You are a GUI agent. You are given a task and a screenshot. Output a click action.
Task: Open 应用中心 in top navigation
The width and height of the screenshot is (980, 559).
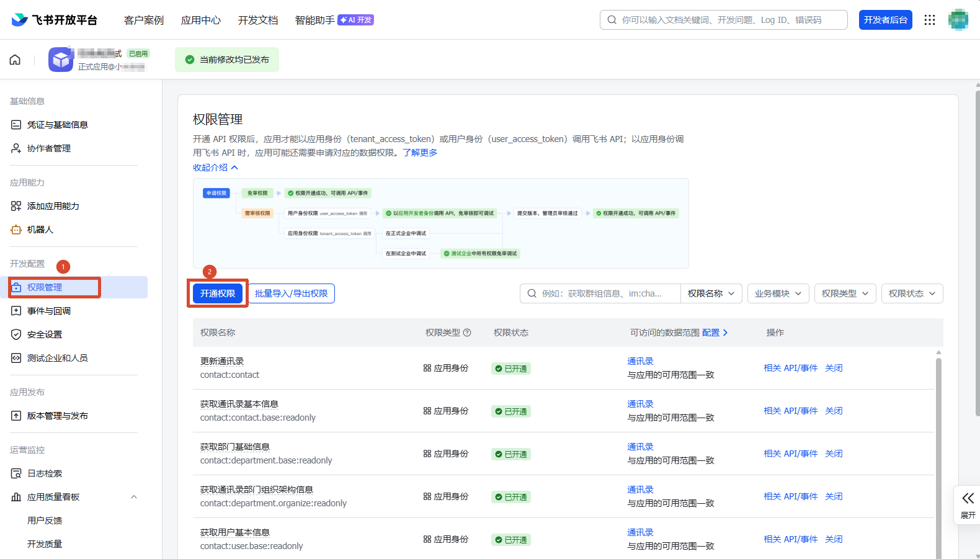pyautogui.click(x=201, y=20)
